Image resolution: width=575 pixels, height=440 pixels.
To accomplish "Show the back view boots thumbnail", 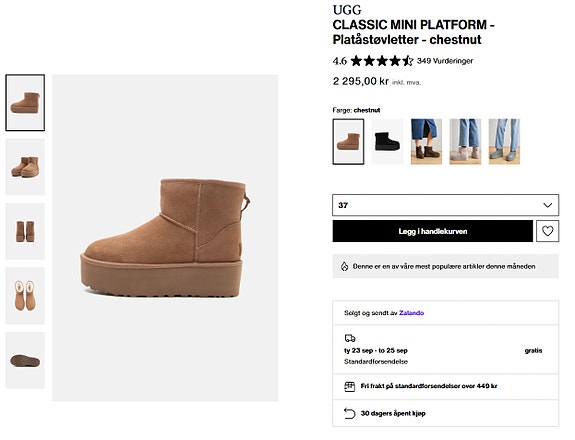I will click(25, 231).
